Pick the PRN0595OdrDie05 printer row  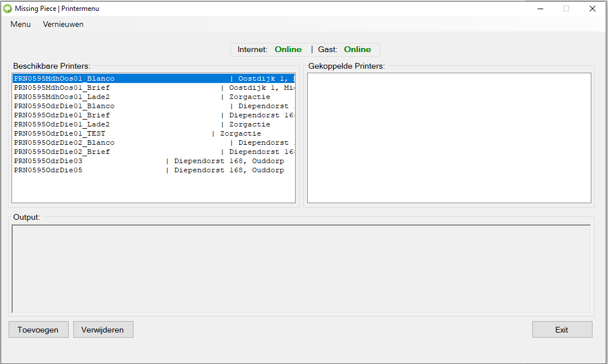(x=48, y=170)
